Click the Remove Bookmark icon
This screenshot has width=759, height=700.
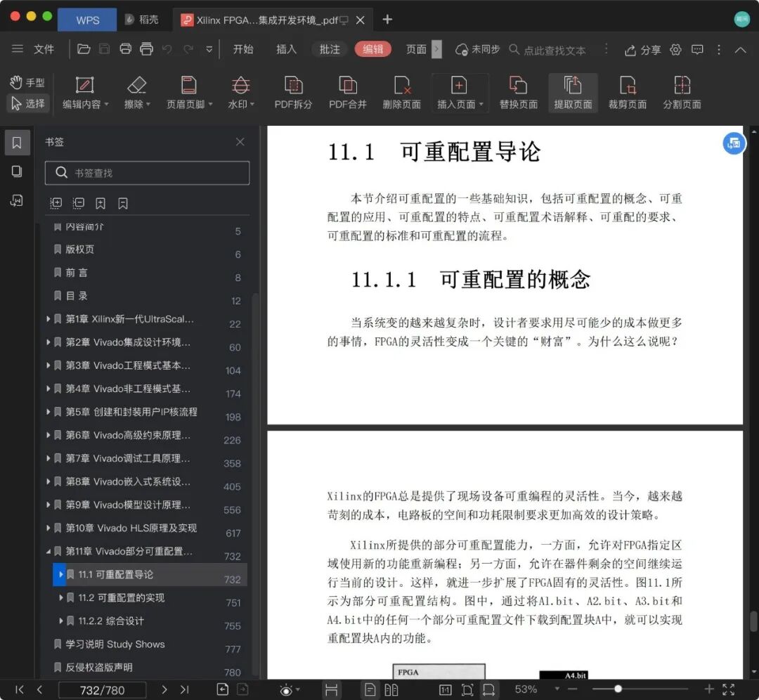123,203
